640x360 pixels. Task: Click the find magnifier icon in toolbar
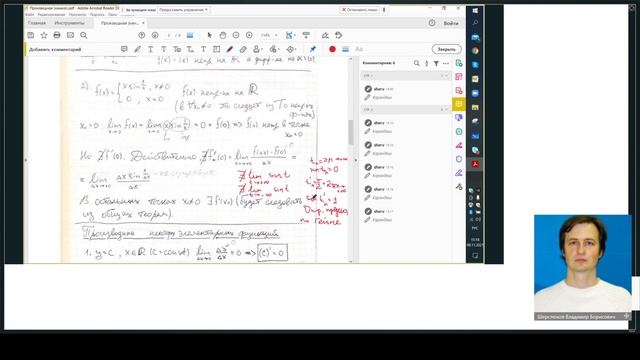tap(84, 36)
